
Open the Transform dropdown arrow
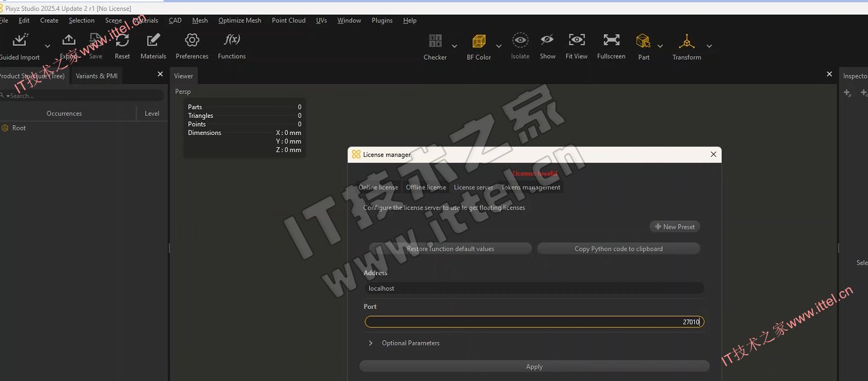[x=709, y=46]
